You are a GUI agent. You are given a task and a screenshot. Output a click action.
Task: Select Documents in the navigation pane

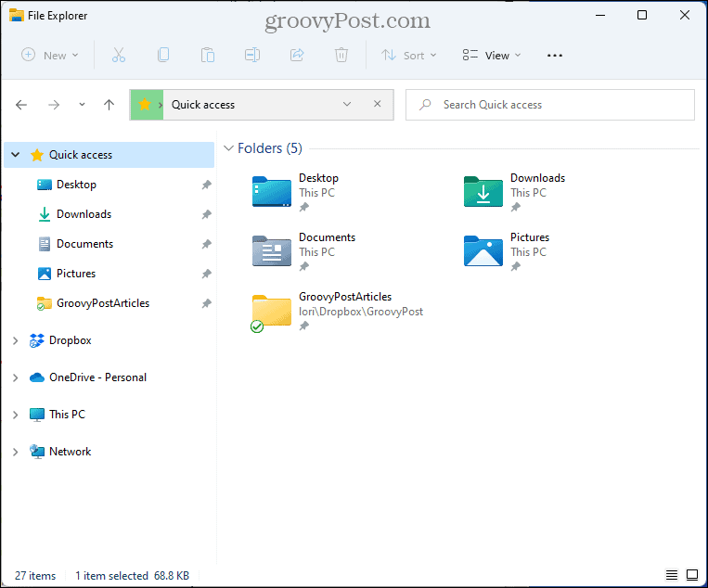84,244
